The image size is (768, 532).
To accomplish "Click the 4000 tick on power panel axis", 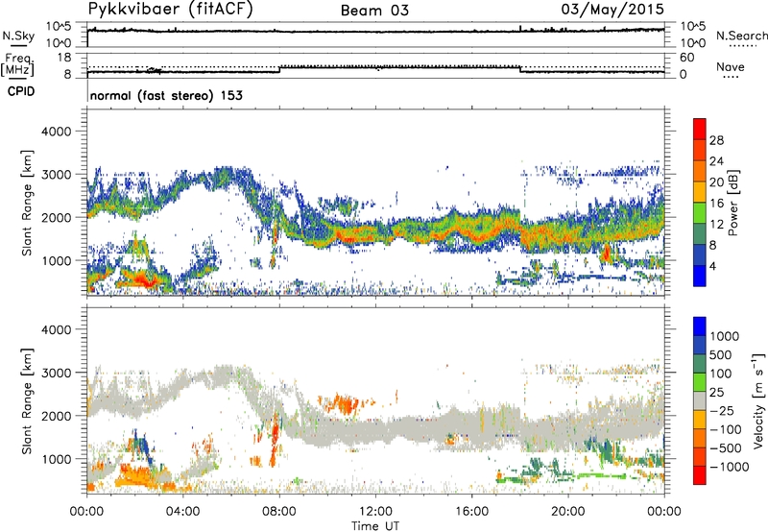I will (56, 132).
